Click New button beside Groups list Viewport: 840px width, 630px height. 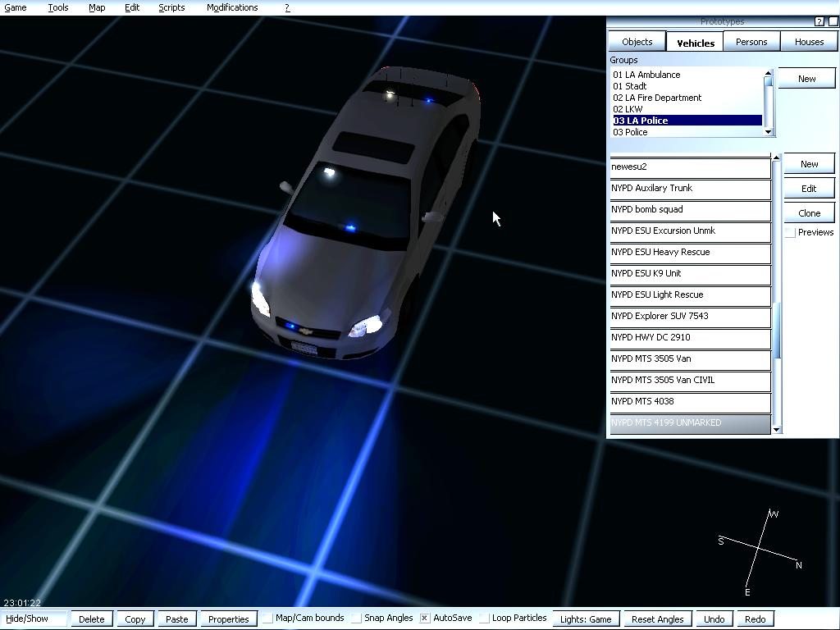coord(807,79)
